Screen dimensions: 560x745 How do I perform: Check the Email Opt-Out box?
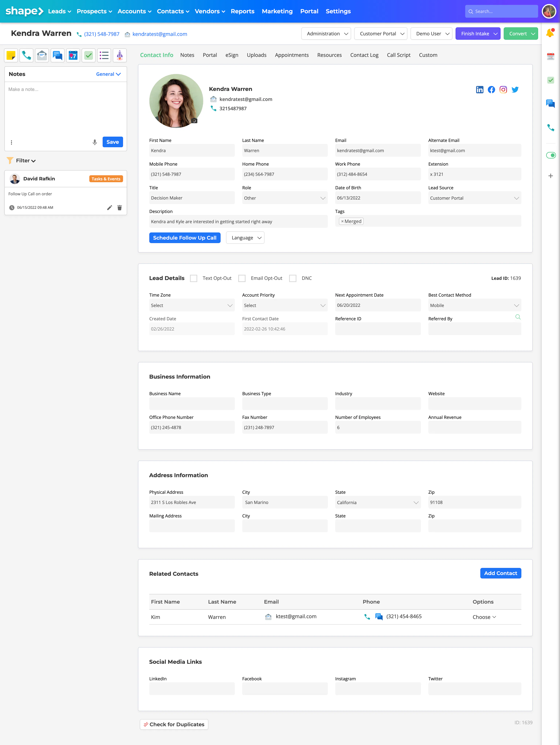[x=242, y=278]
